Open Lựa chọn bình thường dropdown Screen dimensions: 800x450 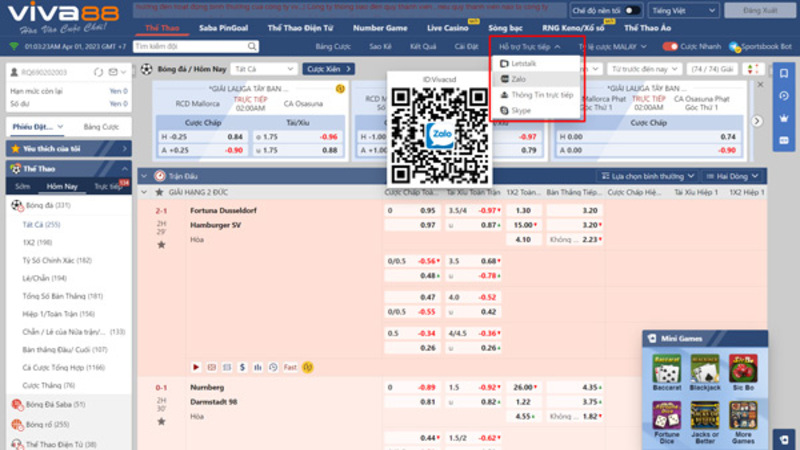click(647, 176)
